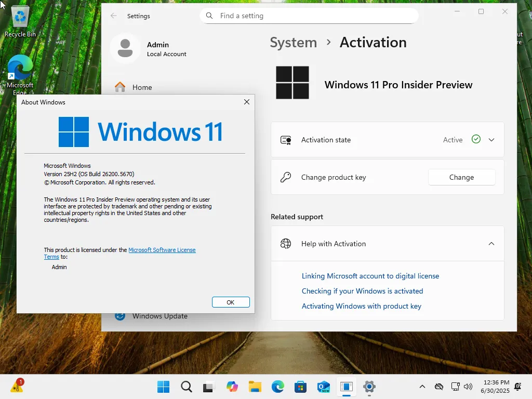
Task: Click the blue Windows 11 logo in About Windows
Action: pos(140,132)
